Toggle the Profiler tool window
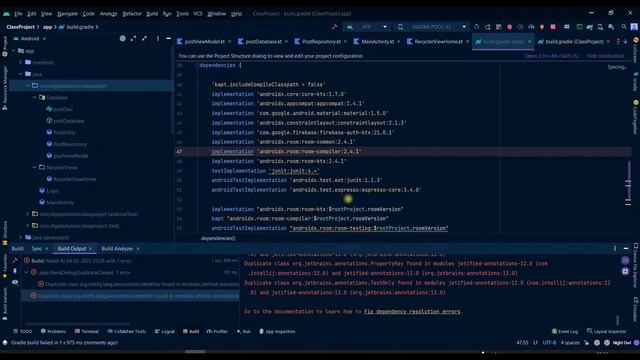The width and height of the screenshot is (640, 360). coord(217,331)
